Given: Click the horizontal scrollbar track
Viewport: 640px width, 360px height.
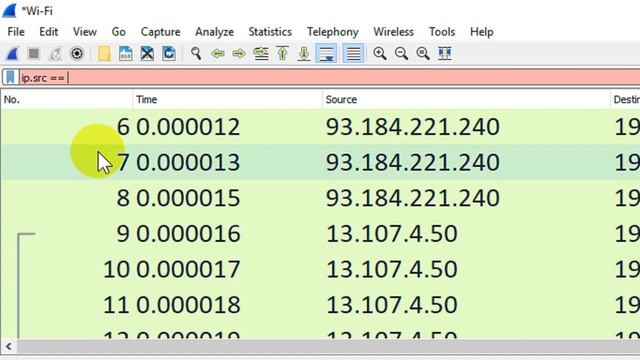Looking at the screenshot, I should tap(328, 347).
